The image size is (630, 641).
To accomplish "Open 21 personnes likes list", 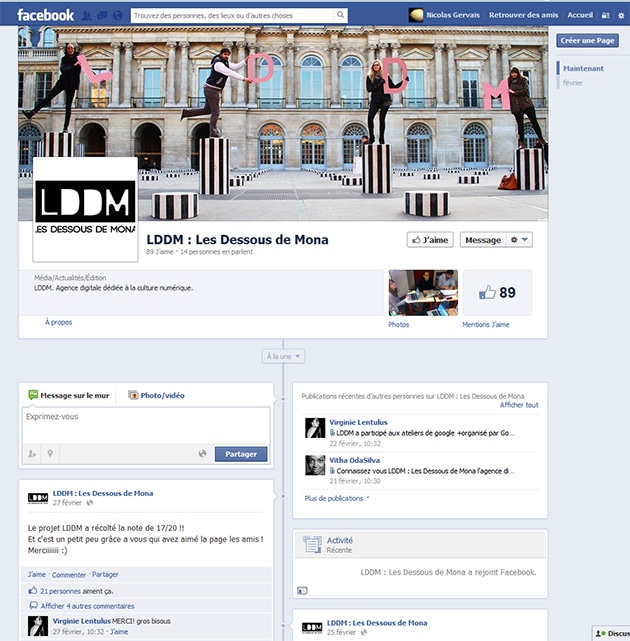I will (x=61, y=591).
